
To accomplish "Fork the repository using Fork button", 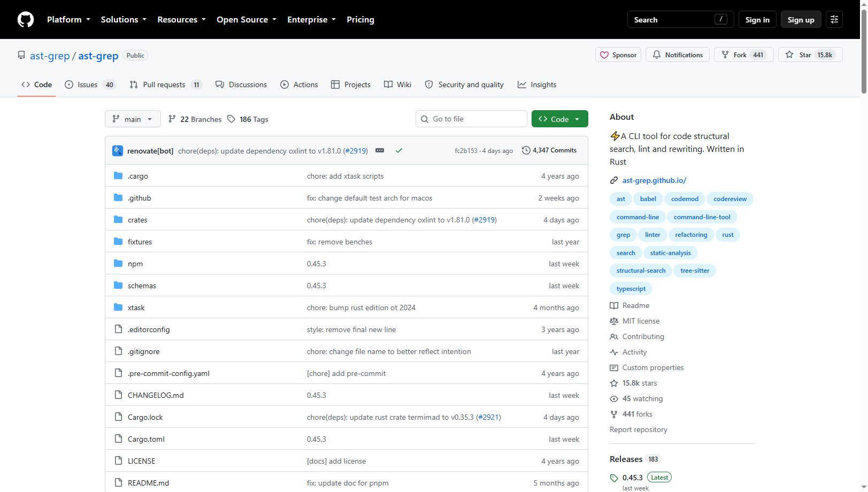I will pyautogui.click(x=743, y=55).
